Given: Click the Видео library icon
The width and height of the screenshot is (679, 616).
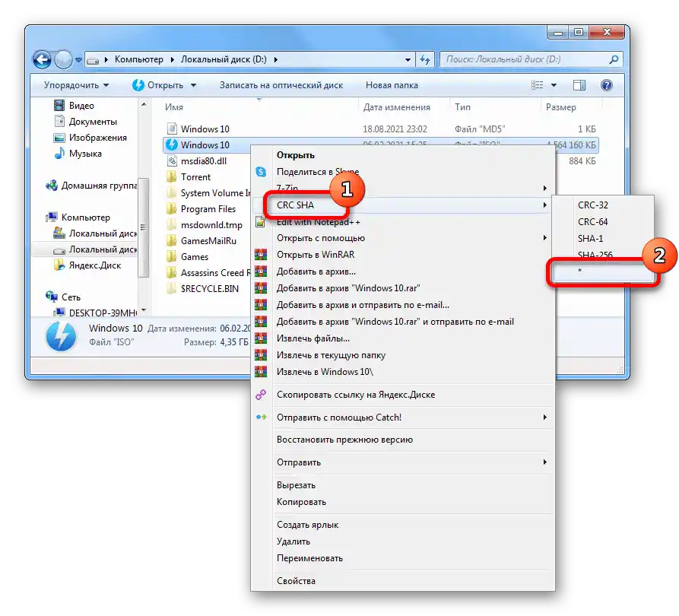Looking at the screenshot, I should (59, 105).
